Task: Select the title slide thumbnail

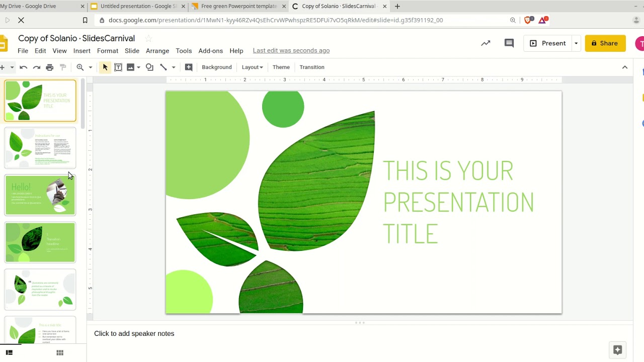Action: tap(40, 101)
